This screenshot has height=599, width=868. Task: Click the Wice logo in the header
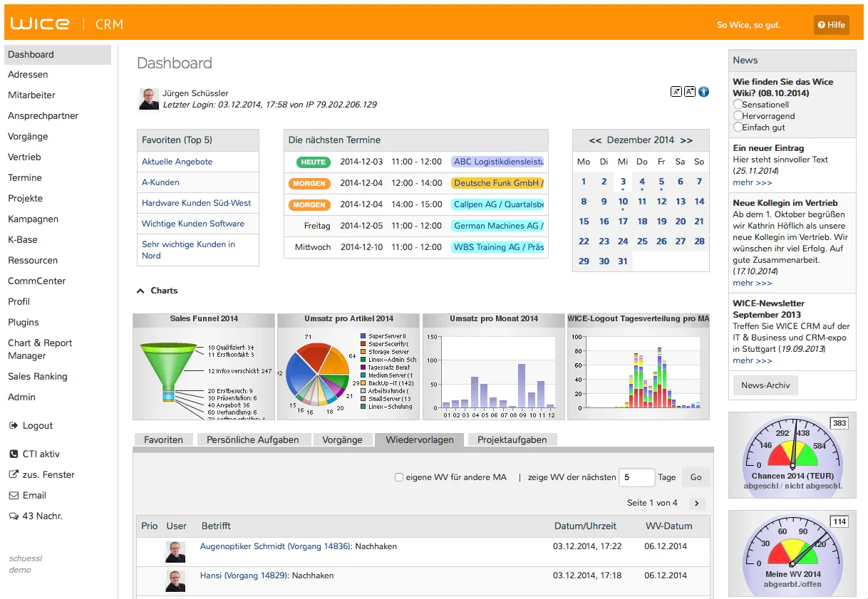(x=40, y=24)
